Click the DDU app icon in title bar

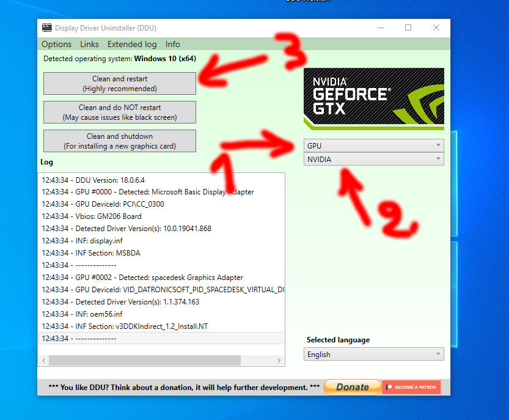[47, 28]
